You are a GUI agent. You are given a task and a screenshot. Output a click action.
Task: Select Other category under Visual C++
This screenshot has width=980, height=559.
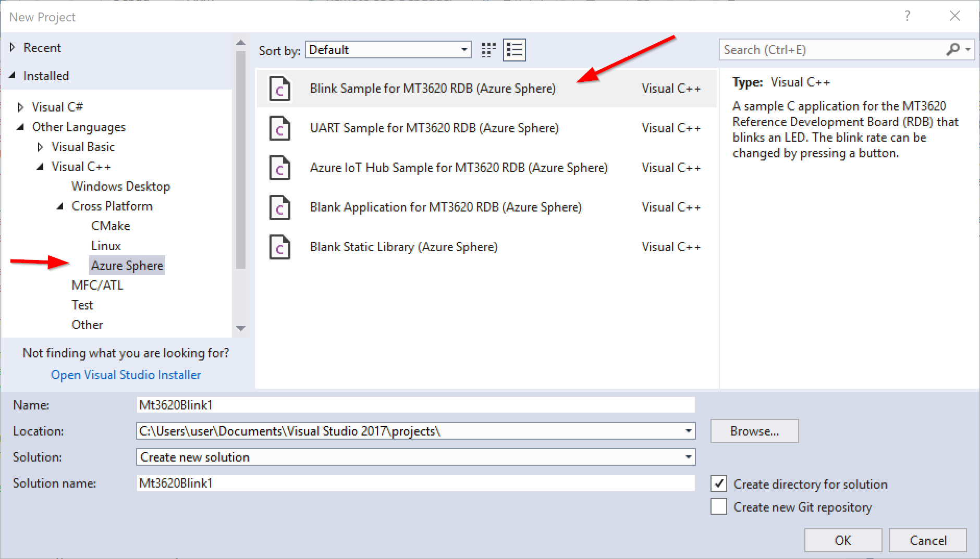pos(87,325)
